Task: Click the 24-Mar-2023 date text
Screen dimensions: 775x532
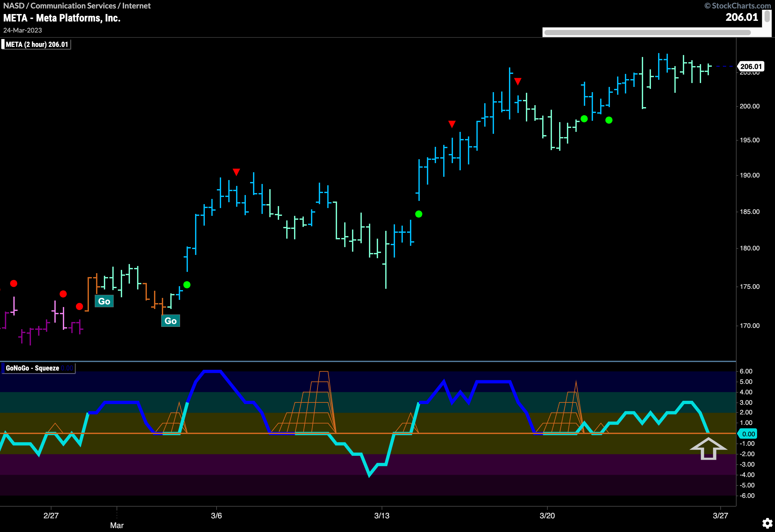Action: (22, 30)
